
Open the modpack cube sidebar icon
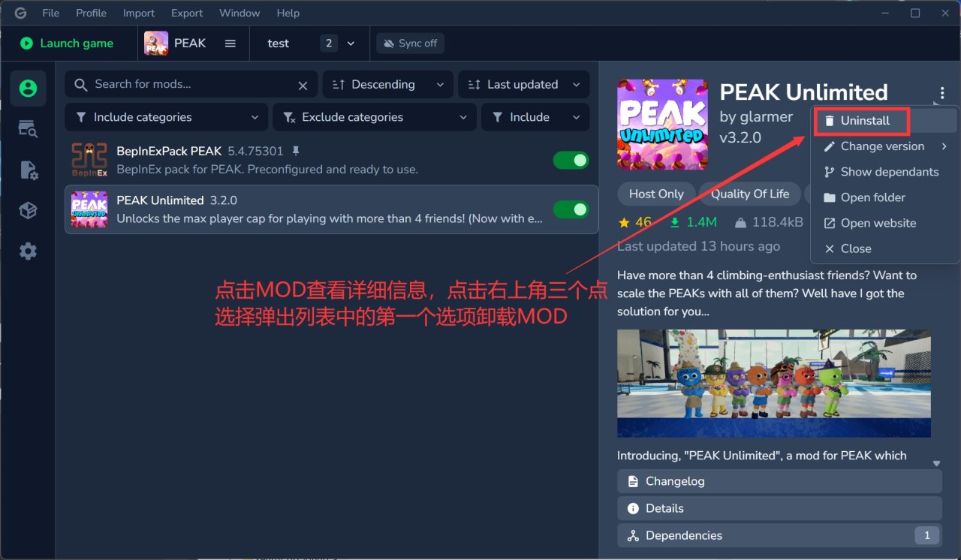pyautogui.click(x=29, y=211)
